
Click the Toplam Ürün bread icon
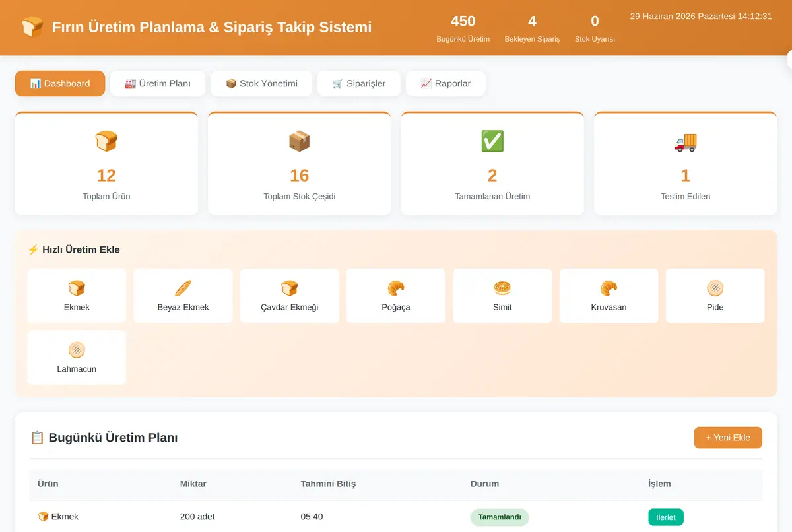coord(106,141)
